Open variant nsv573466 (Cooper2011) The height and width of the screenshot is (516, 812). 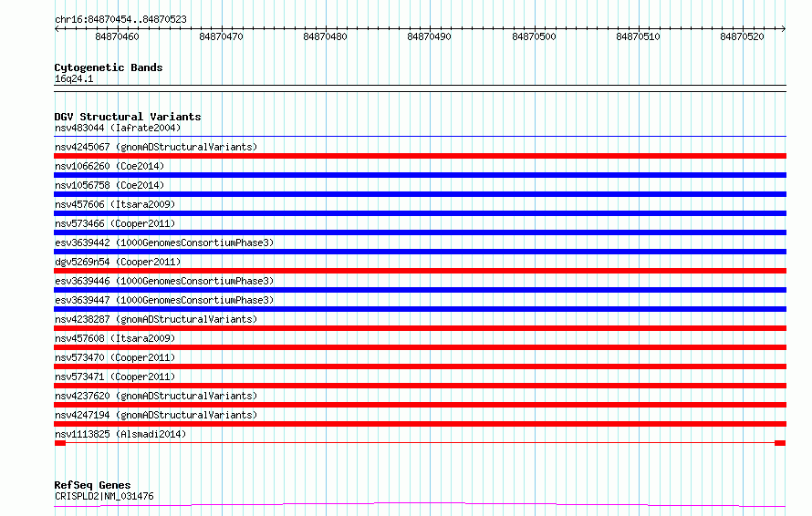click(x=115, y=223)
